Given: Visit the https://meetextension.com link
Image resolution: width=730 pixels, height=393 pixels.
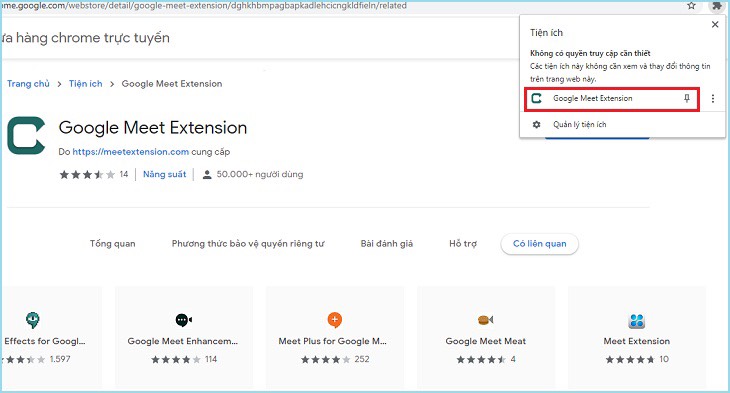Looking at the screenshot, I should click(131, 152).
